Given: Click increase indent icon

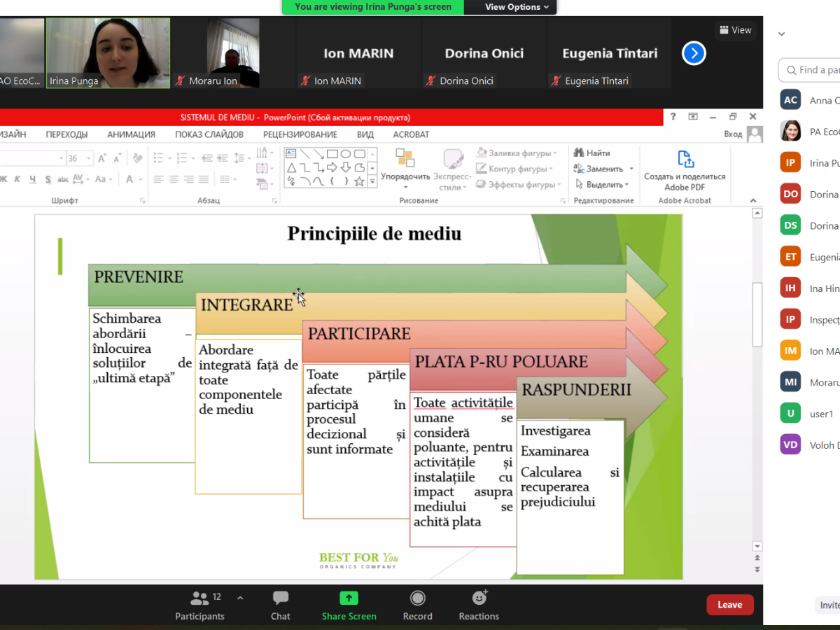Looking at the screenshot, I should [223, 157].
